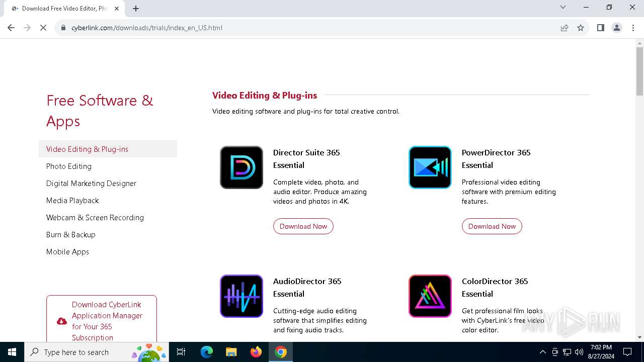Close the CyberLink browser tab
Screen dimensions: 644x362
coord(117,8)
